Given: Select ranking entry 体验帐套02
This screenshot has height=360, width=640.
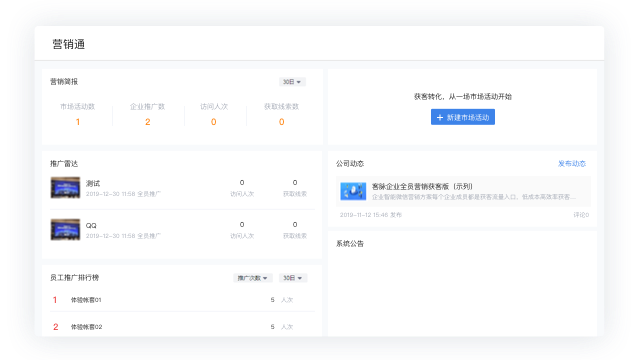Looking at the screenshot, I should [87, 327].
